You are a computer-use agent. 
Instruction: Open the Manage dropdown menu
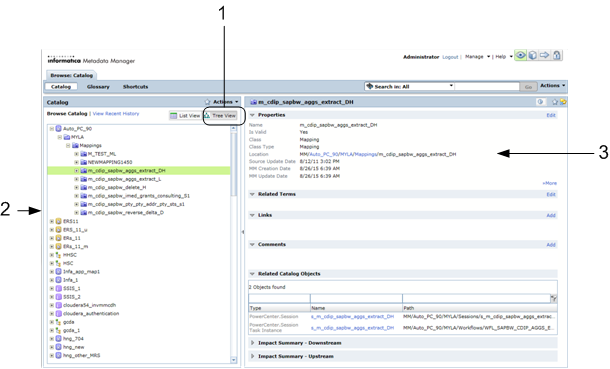[477, 57]
